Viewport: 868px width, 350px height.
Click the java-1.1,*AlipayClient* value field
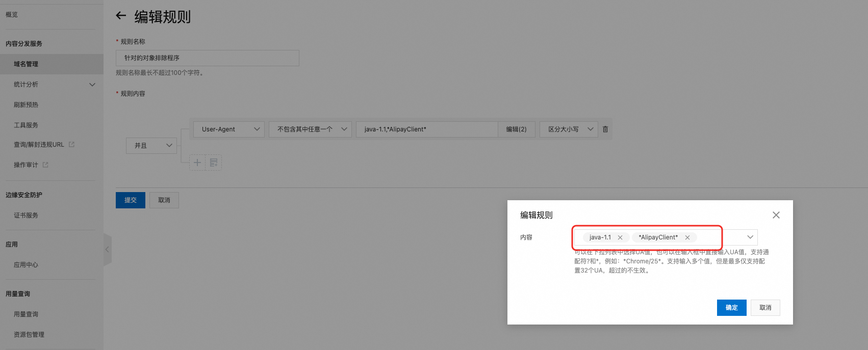pos(427,129)
